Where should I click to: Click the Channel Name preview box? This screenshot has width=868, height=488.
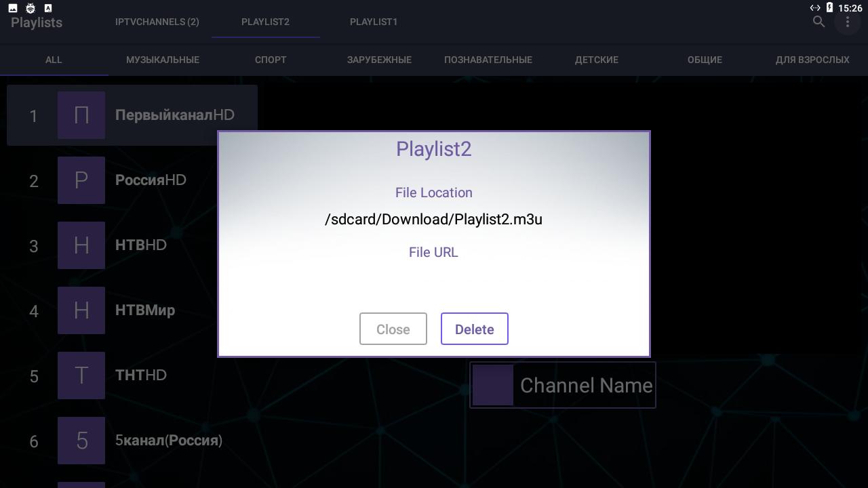coord(563,385)
